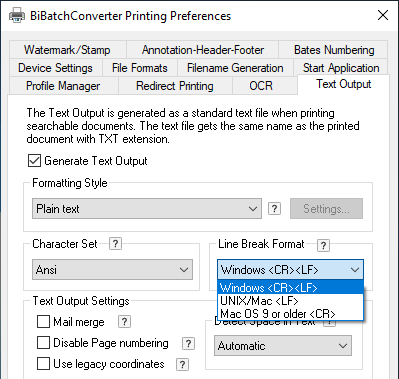This screenshot has height=379, width=399.
Task: Click the Line Break Format help icon
Action: click(x=323, y=246)
